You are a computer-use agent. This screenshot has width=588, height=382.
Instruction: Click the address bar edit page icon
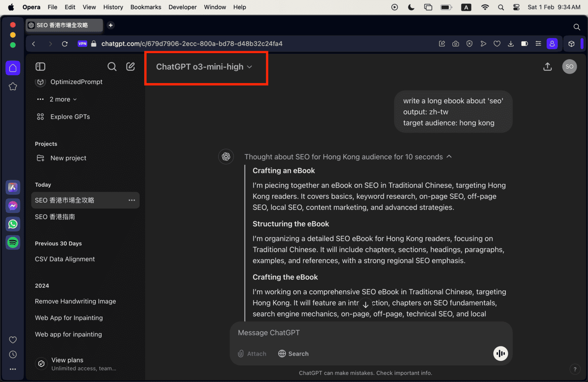(x=442, y=44)
